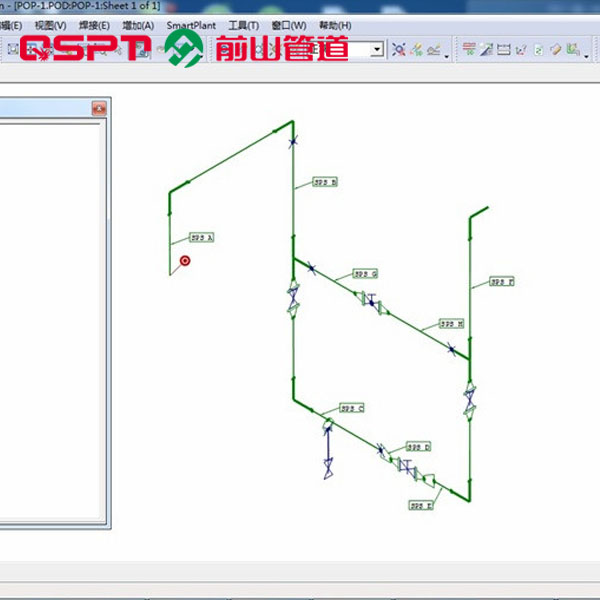This screenshot has width=600, height=600.
Task: Click the first icon right of the combo box
Action: click(399, 48)
